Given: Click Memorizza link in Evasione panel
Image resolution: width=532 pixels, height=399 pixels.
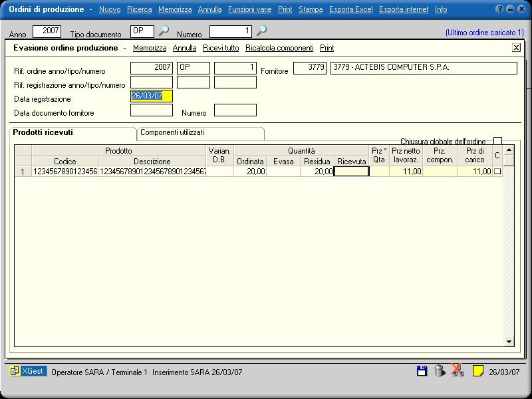Looking at the screenshot, I should click(x=150, y=48).
